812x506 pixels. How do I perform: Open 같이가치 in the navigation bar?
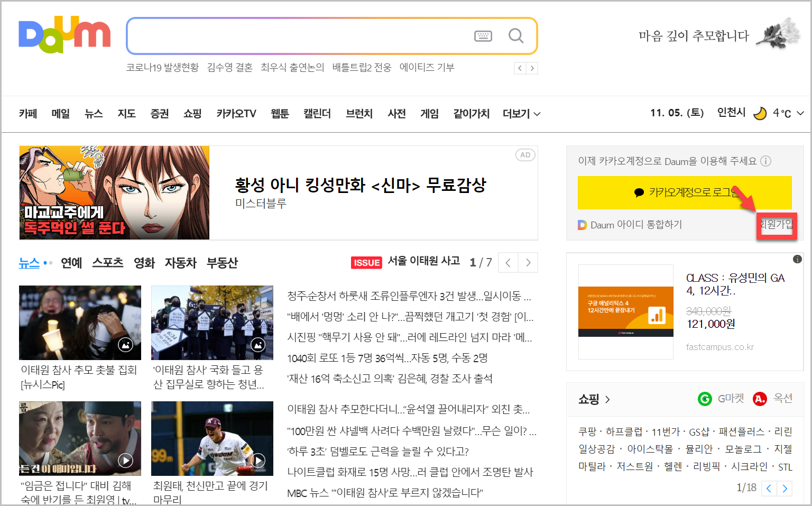472,114
